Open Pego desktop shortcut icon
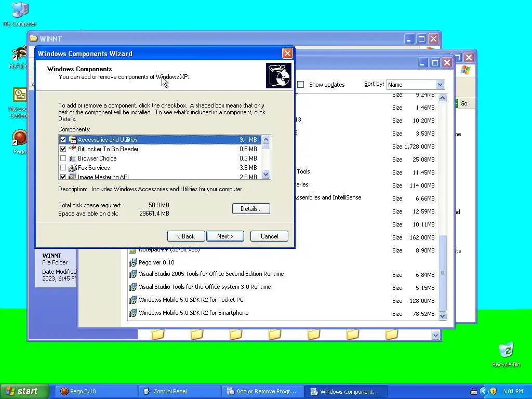The width and height of the screenshot is (532, 399). 19,138
